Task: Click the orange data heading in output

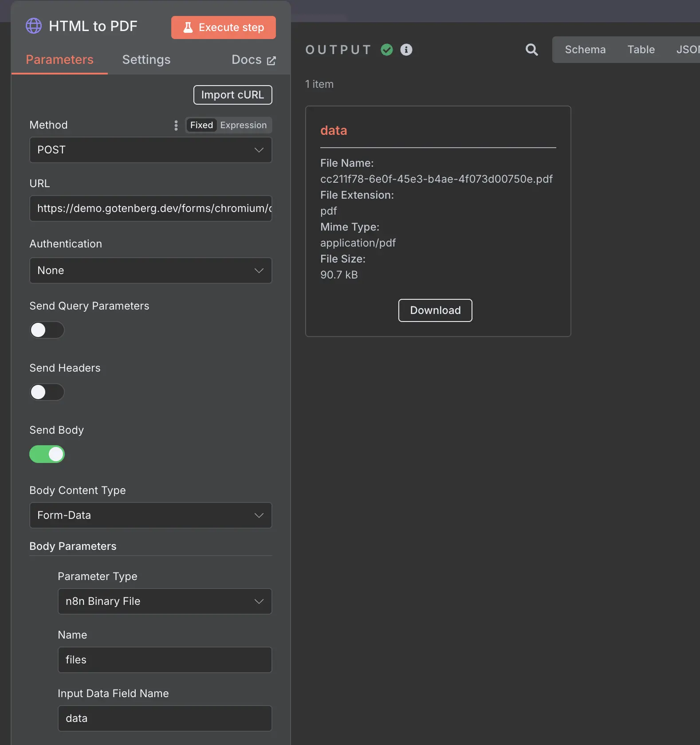Action: click(x=334, y=130)
